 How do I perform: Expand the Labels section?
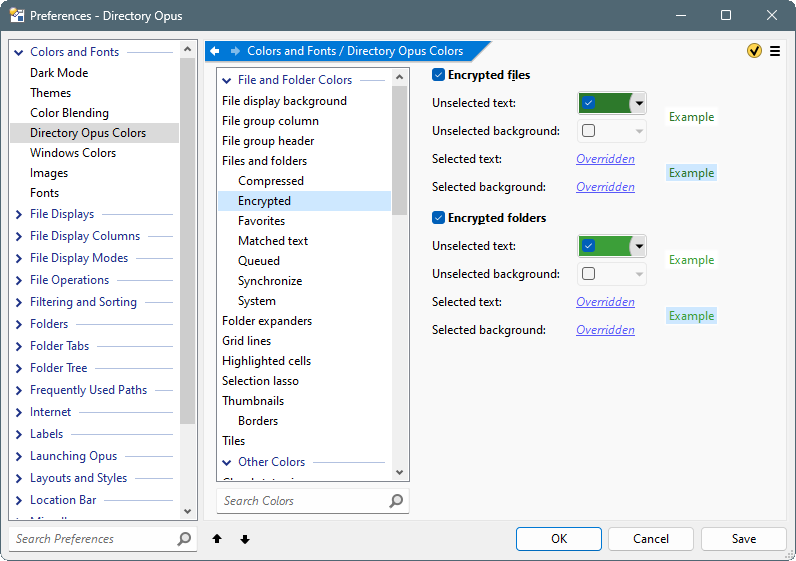pyautogui.click(x=19, y=434)
